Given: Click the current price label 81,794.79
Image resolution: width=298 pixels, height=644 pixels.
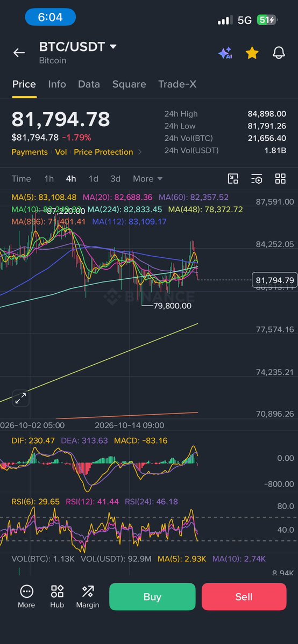Looking at the screenshot, I should coord(274,280).
